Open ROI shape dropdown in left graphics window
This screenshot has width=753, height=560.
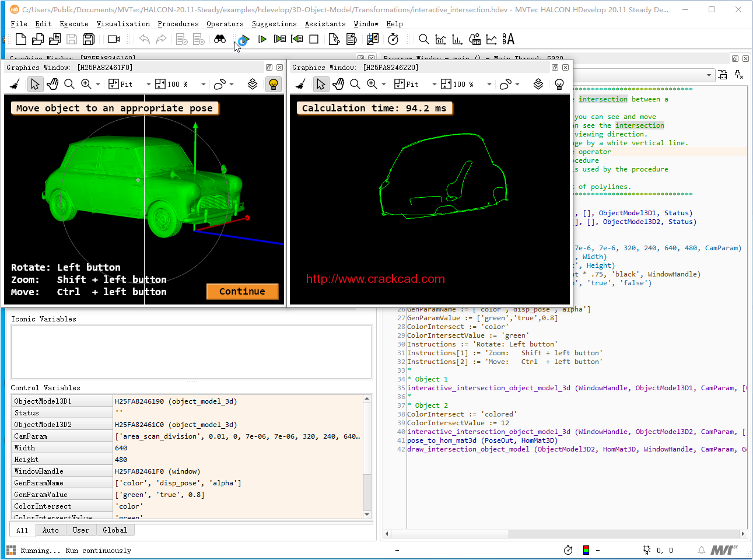click(232, 85)
